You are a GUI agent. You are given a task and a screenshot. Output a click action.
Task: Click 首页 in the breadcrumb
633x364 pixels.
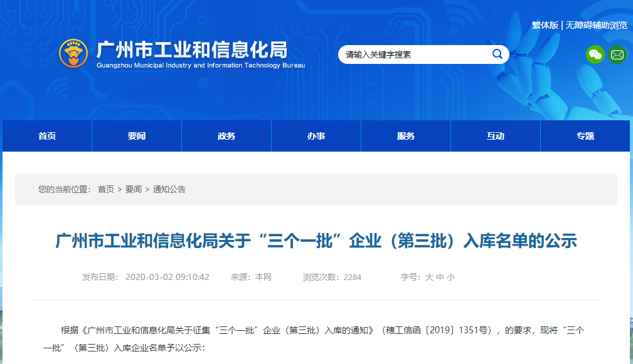[x=106, y=189]
